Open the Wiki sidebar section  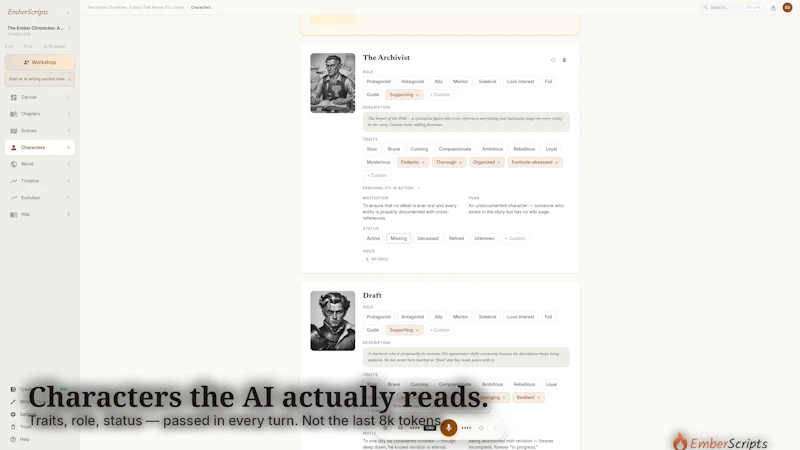[x=40, y=215]
